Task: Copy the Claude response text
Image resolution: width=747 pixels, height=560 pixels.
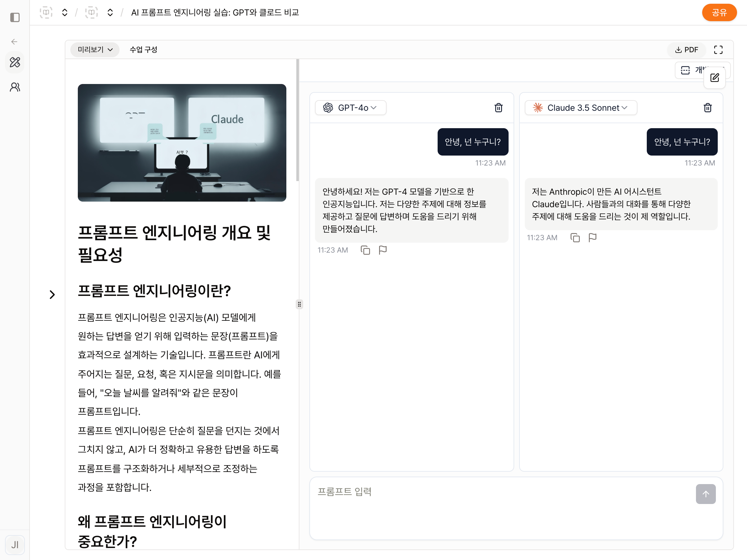Action: pos(575,238)
